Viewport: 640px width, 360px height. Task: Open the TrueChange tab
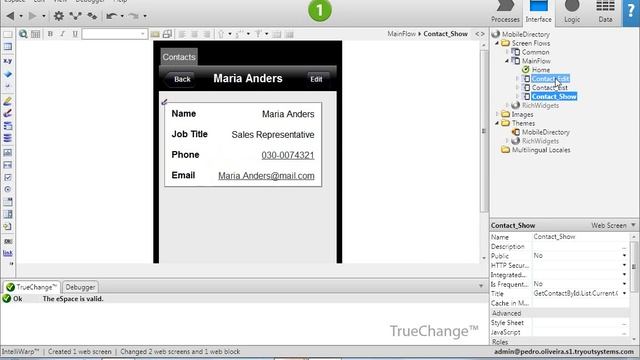[31, 287]
